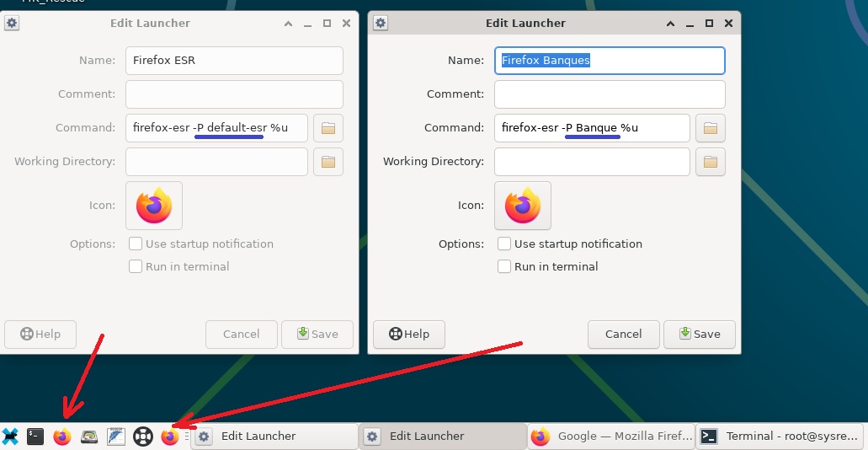Open window menu gear of Firefox Banques window
Screen dimensions: 868x450
(381, 24)
